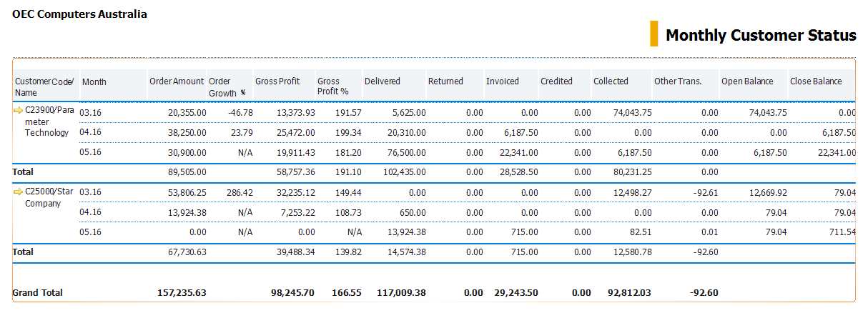868x313 pixels.
Task: Select Star Company order amount 53,806.25
Action: click(187, 193)
